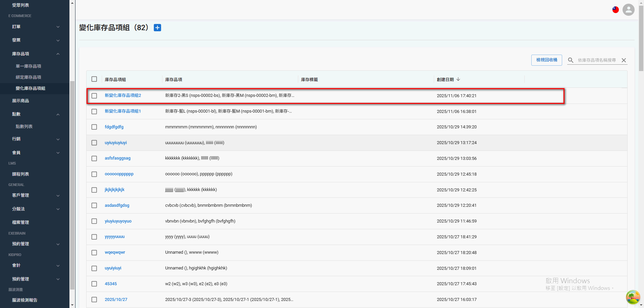Open the 2025/10/27 group link
This screenshot has height=308, width=644.
click(116, 300)
